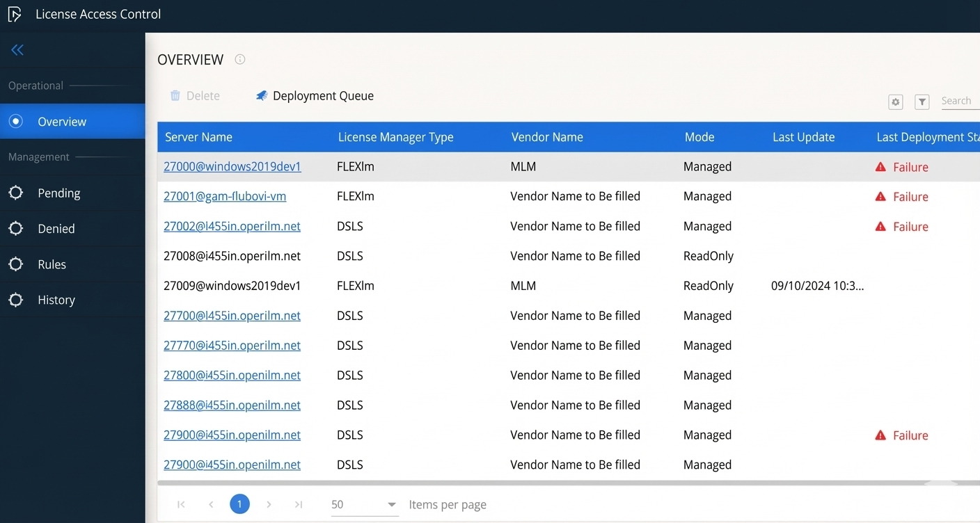Click the Delete button label
The width and height of the screenshot is (980, 523).
203,96
